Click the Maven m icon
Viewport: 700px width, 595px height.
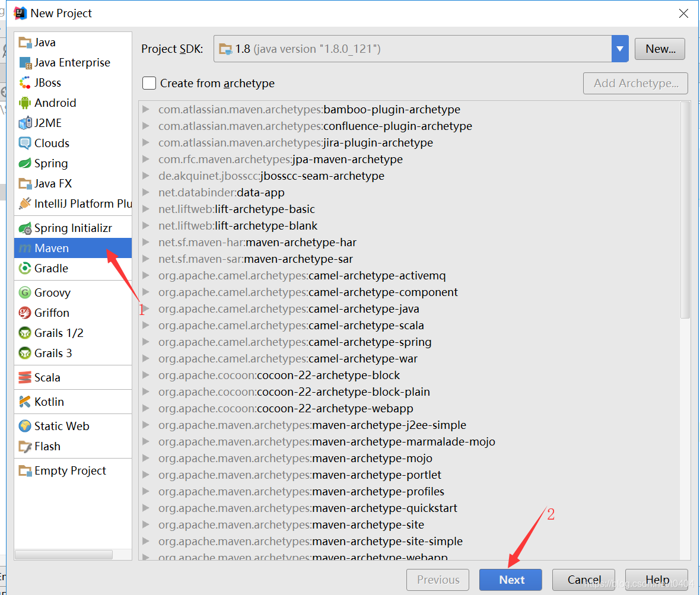click(x=25, y=248)
